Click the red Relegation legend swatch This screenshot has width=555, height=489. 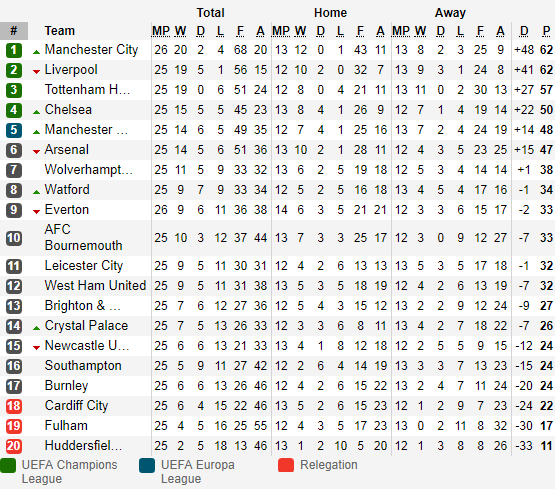(x=286, y=465)
